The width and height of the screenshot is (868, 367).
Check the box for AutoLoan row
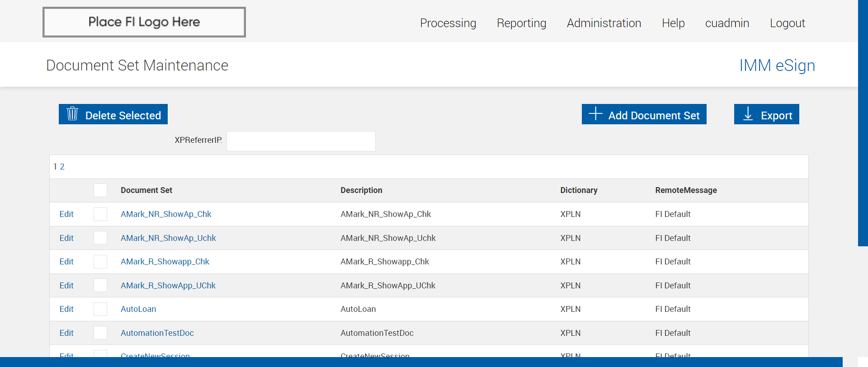click(x=100, y=309)
